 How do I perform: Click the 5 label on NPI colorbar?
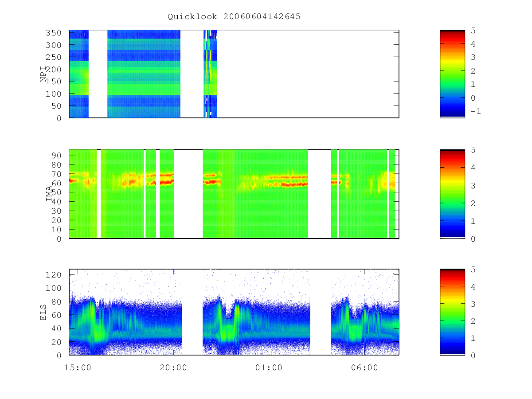point(473,31)
